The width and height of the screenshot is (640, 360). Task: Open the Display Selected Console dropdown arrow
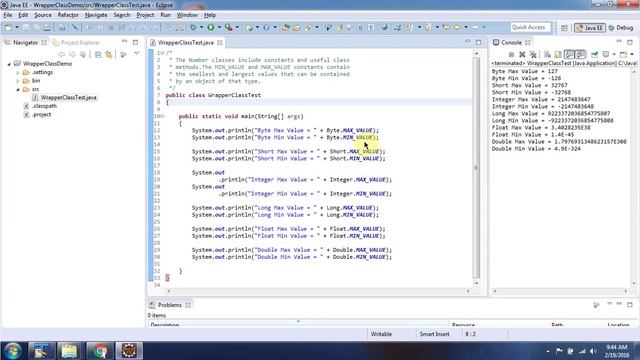614,54
